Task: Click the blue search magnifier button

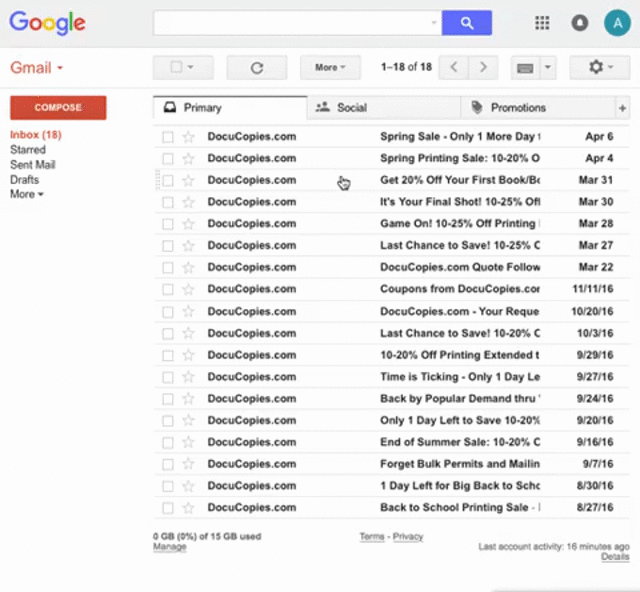Action: [466, 23]
